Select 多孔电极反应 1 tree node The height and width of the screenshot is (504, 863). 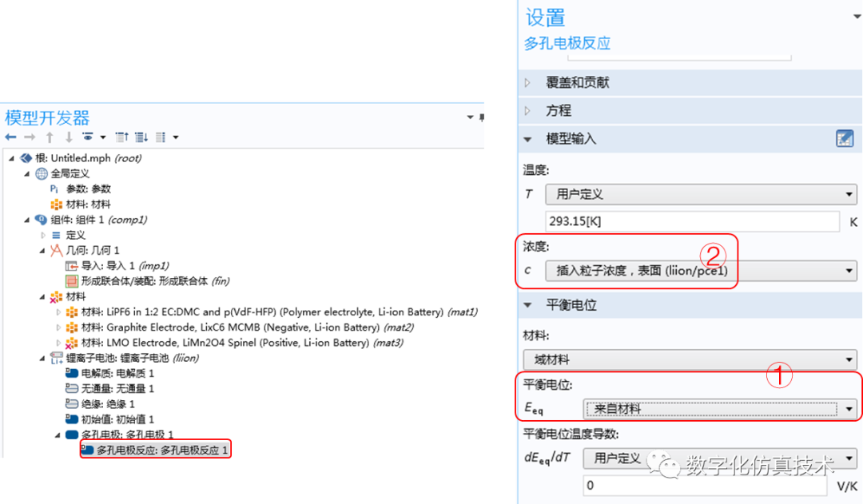click(x=156, y=450)
